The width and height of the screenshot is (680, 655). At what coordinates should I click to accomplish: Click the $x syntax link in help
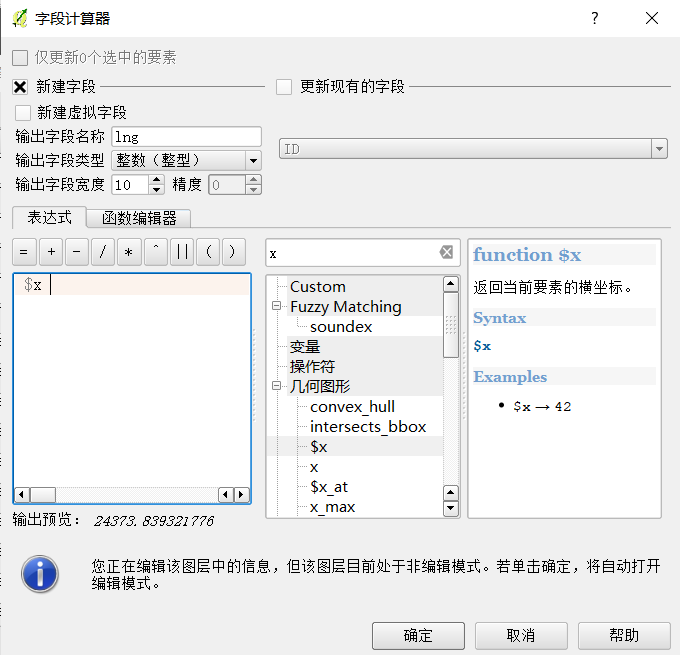482,346
